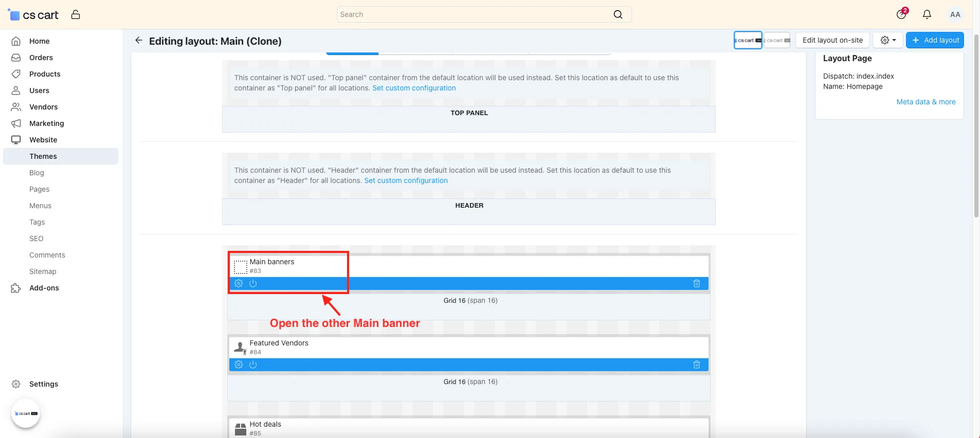980x438 pixels.
Task: Select the greyed cs cart layout thumbnail
Action: (777, 40)
